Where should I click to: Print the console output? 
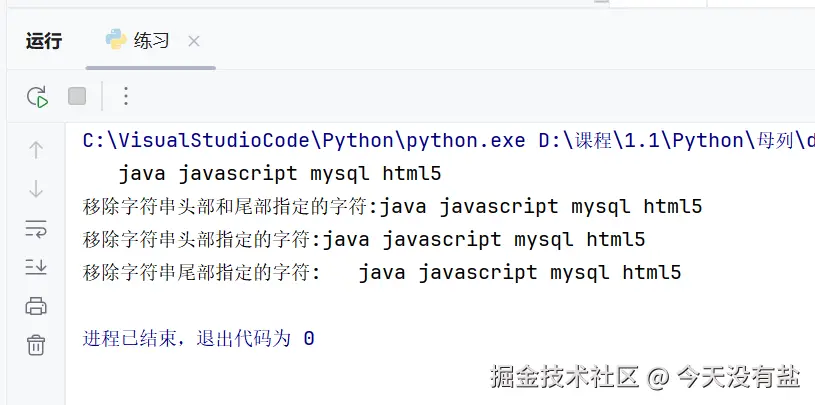[x=36, y=306]
